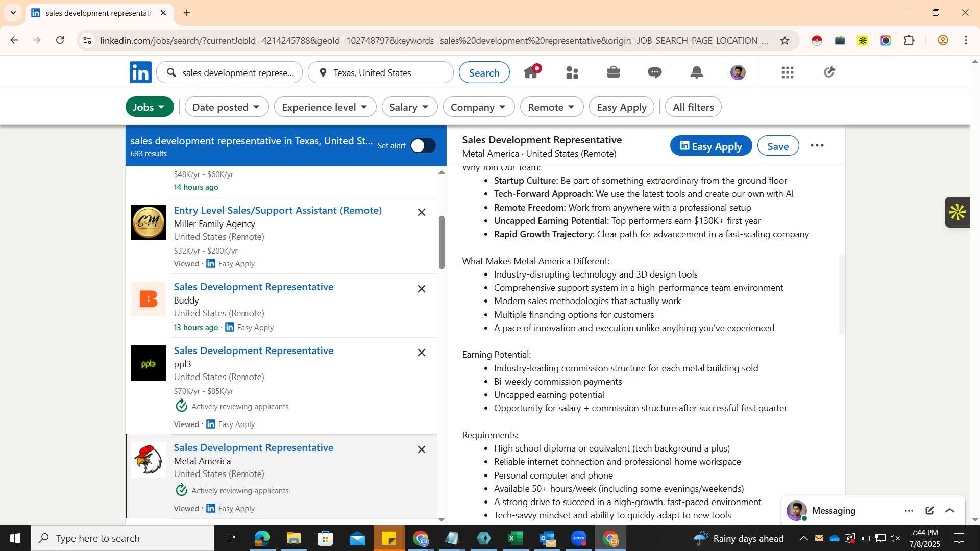
Task: Click the yellow asterisk side widget
Action: 957,212
